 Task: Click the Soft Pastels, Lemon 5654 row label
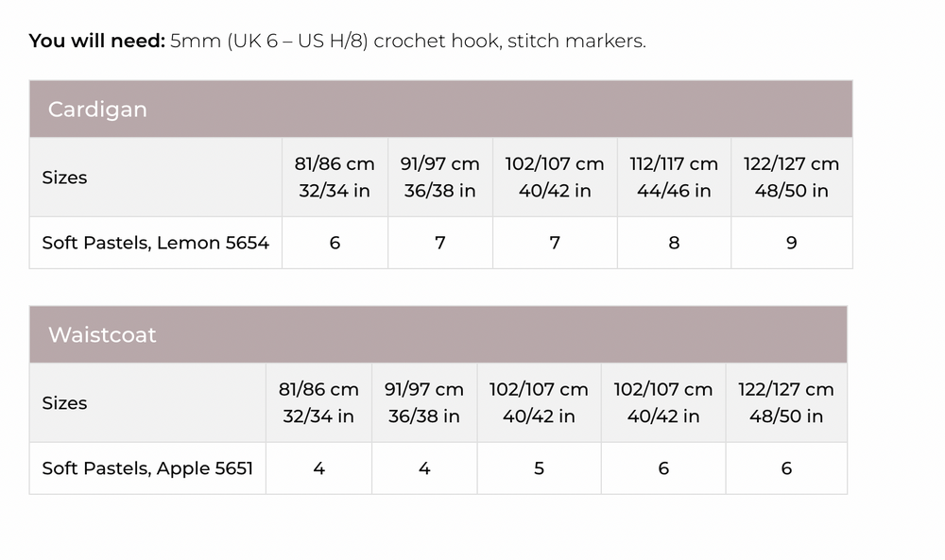(155, 243)
